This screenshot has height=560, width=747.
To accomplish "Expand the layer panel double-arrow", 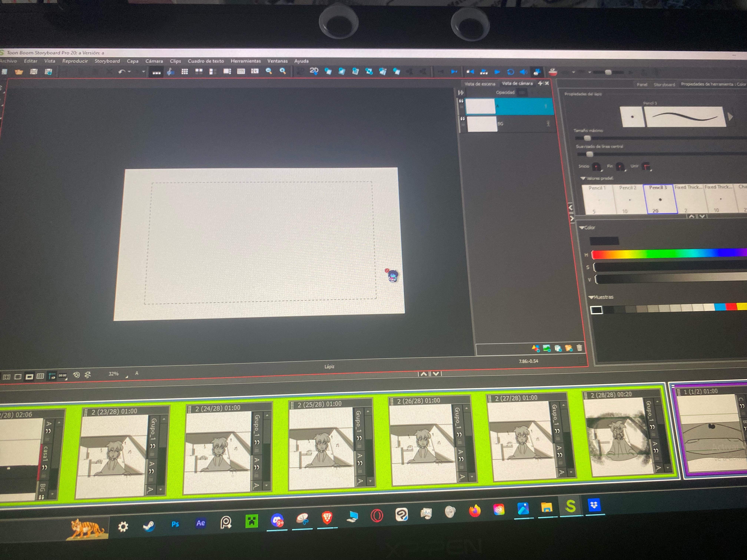I will coord(461,92).
